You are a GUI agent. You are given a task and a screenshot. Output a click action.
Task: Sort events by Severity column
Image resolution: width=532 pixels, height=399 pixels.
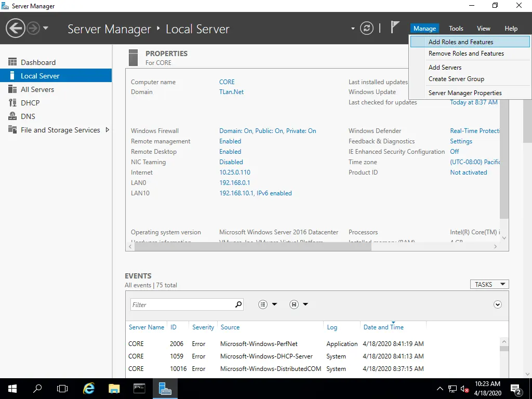[x=203, y=327]
